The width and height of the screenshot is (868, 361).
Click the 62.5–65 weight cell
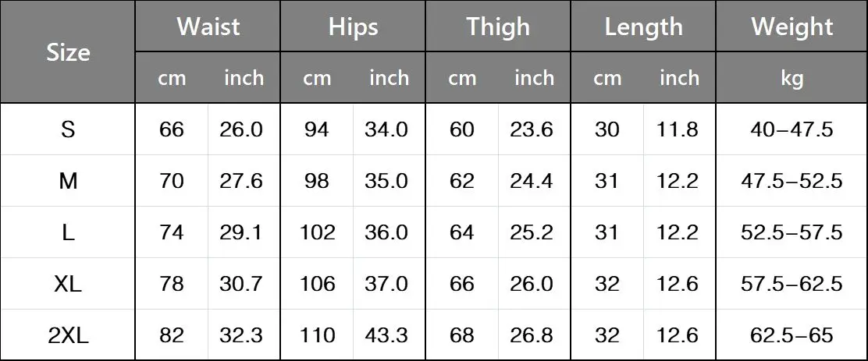[x=792, y=335]
